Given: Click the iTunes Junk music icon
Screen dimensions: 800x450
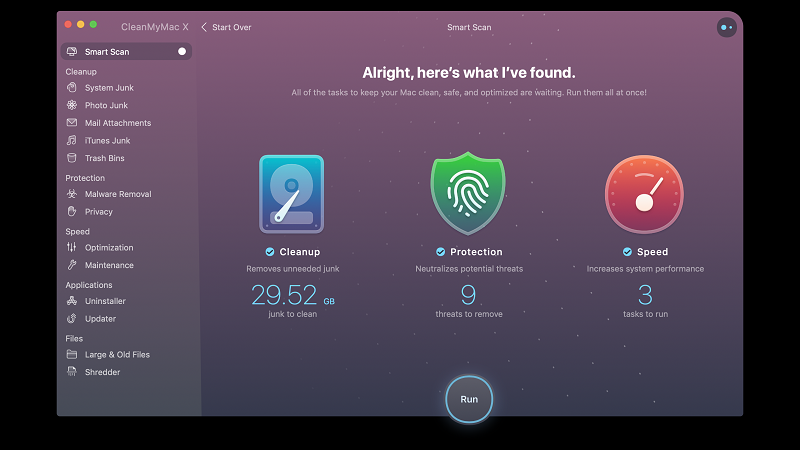Looking at the screenshot, I should (72, 141).
